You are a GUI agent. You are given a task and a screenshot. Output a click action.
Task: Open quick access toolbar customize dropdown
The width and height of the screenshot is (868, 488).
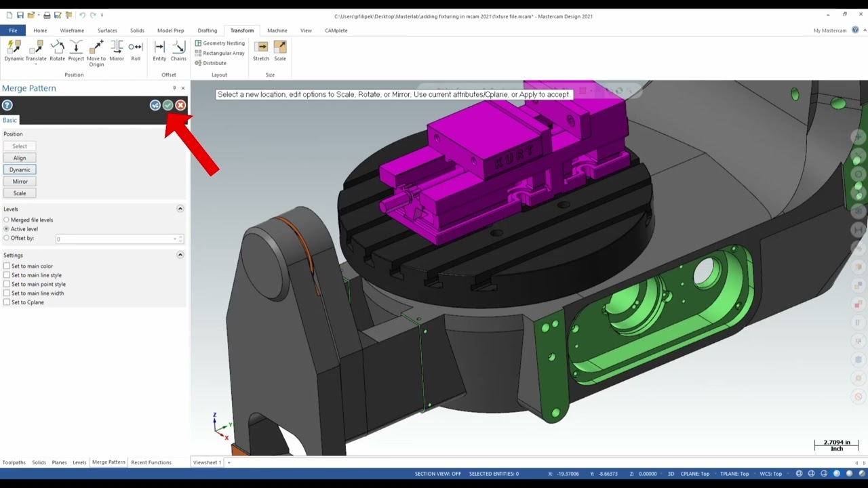(x=102, y=15)
